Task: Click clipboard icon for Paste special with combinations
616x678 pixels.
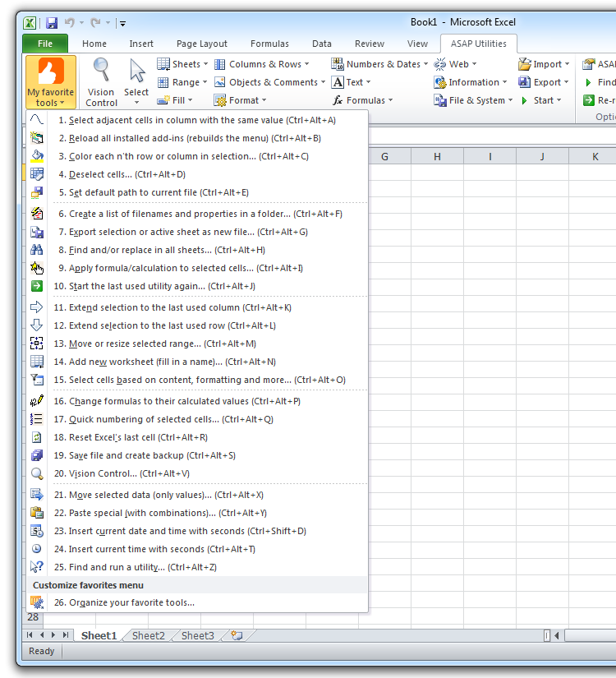Action: tap(37, 513)
